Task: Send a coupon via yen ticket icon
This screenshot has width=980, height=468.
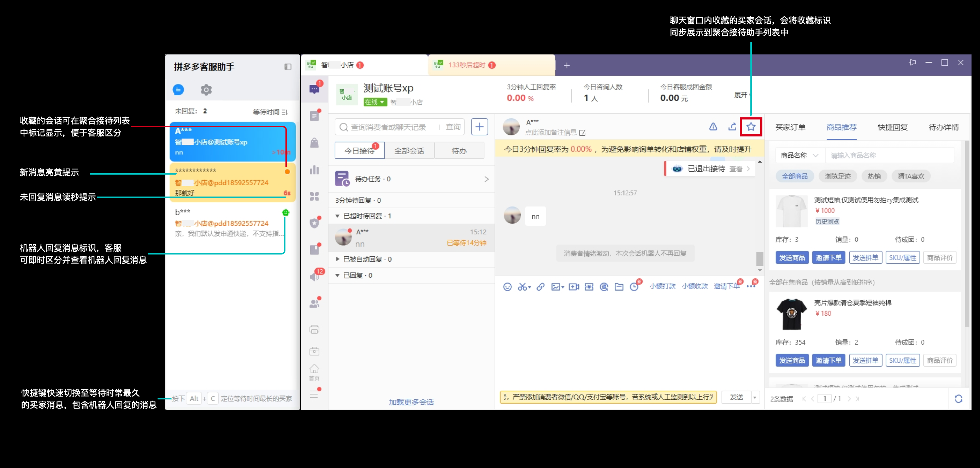Action: [589, 287]
